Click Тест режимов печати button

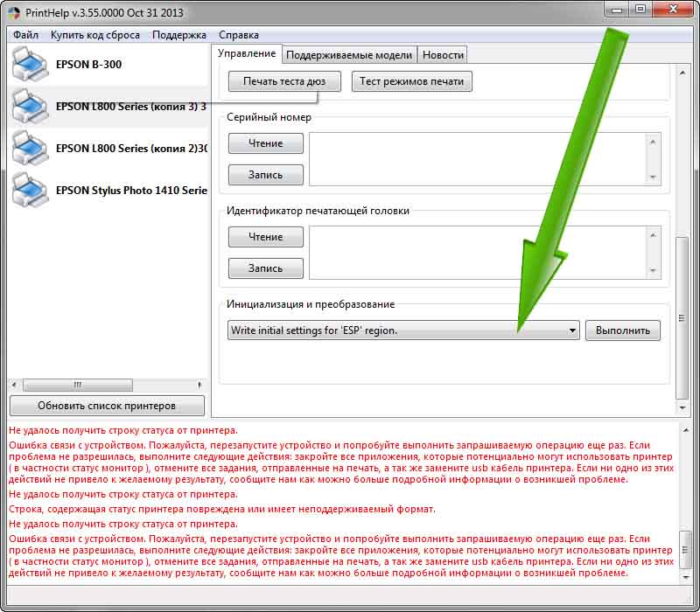pos(411,81)
